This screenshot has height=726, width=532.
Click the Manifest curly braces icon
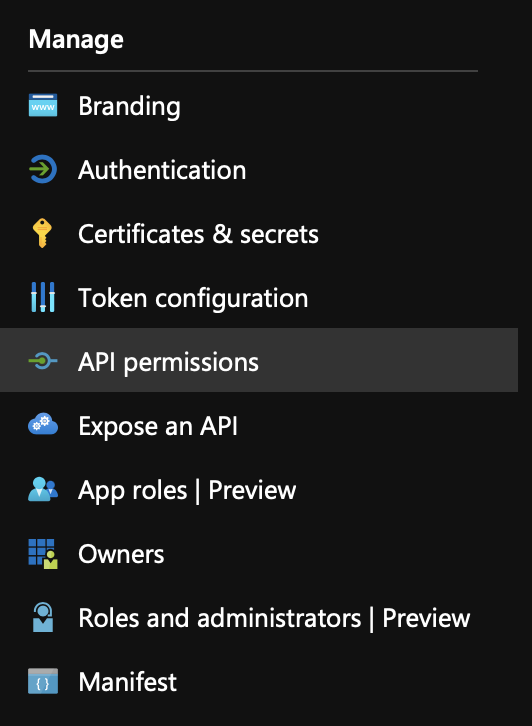point(43,681)
